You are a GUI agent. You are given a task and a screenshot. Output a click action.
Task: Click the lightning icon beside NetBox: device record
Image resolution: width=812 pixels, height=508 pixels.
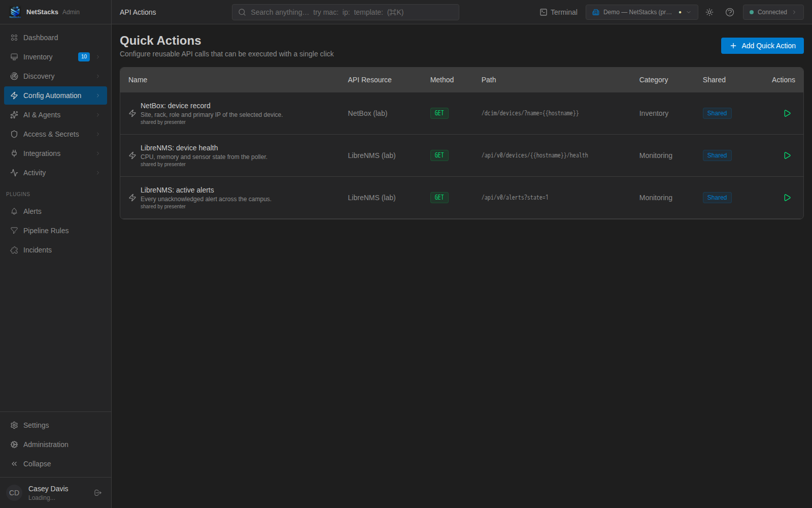coord(132,113)
